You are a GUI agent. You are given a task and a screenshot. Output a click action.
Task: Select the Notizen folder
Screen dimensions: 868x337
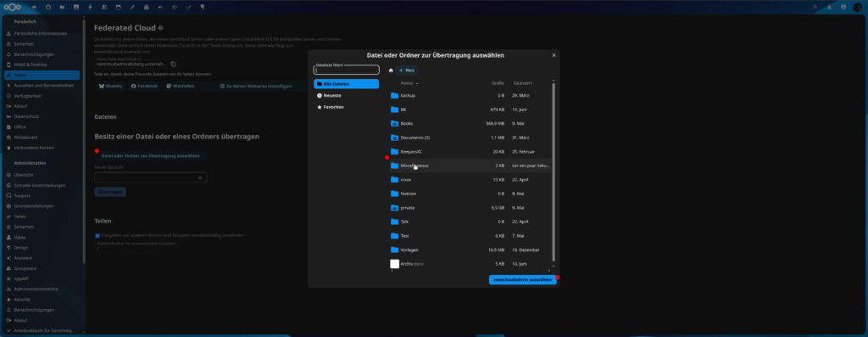pos(470,194)
